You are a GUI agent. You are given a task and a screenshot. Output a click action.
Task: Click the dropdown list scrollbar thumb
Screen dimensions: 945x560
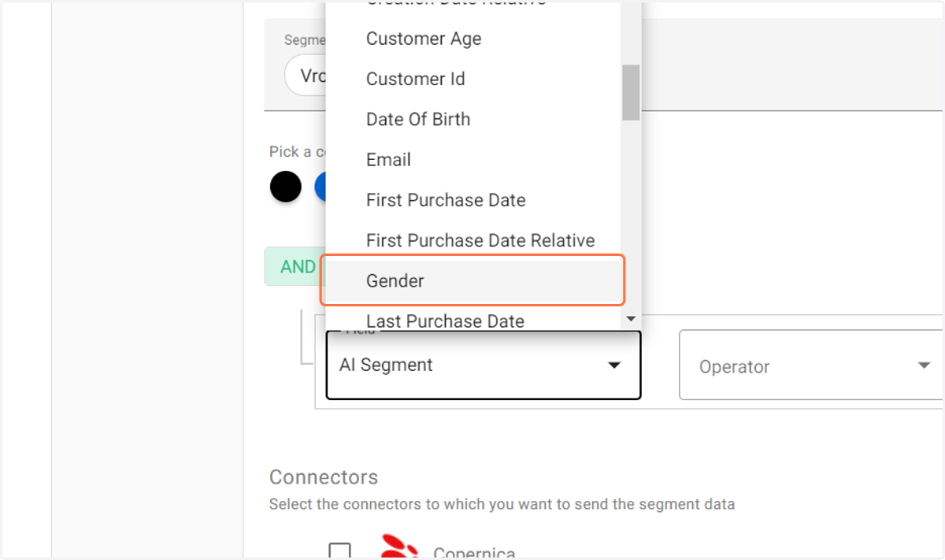tap(630, 92)
